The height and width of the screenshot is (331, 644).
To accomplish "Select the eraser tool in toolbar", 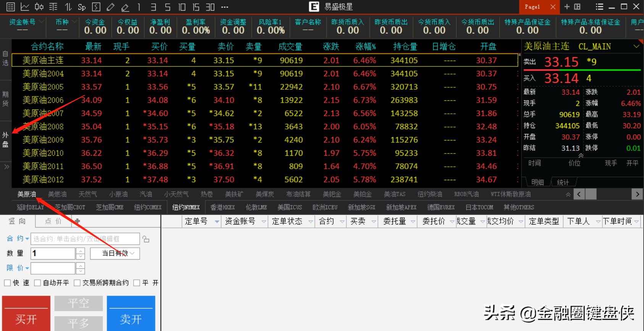I will point(125,7).
